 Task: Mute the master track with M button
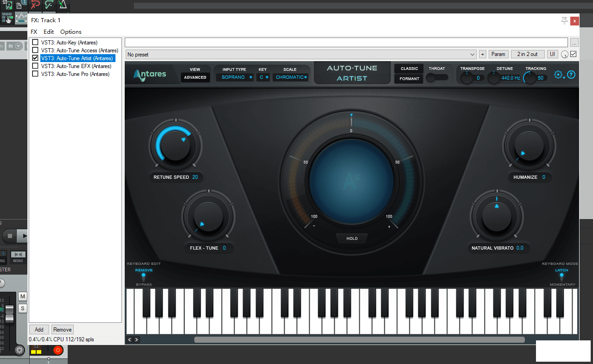[x=22, y=296]
